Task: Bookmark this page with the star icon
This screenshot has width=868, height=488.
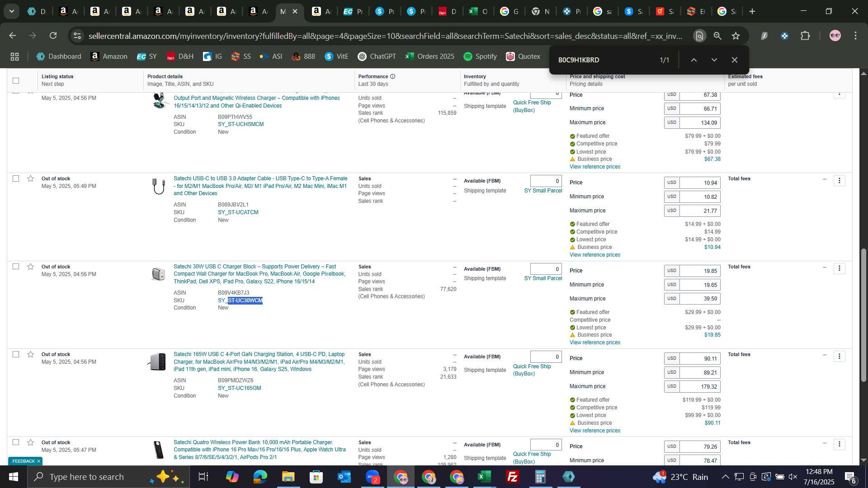Action: tap(736, 36)
